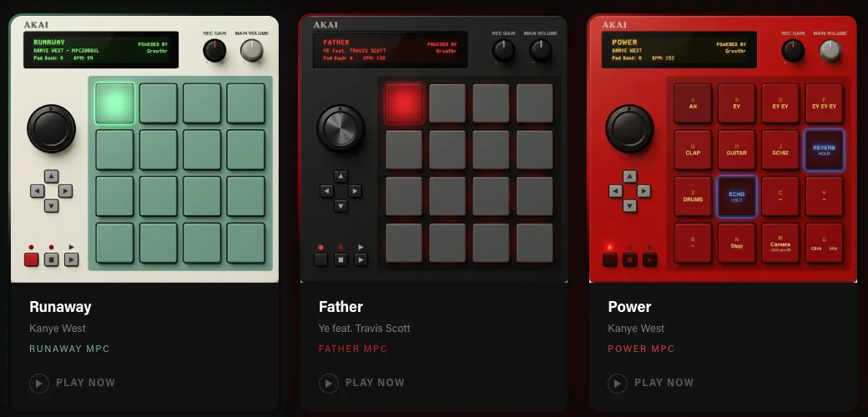Click the left arrow on Father MPC
This screenshot has height=417, width=868.
(x=326, y=191)
